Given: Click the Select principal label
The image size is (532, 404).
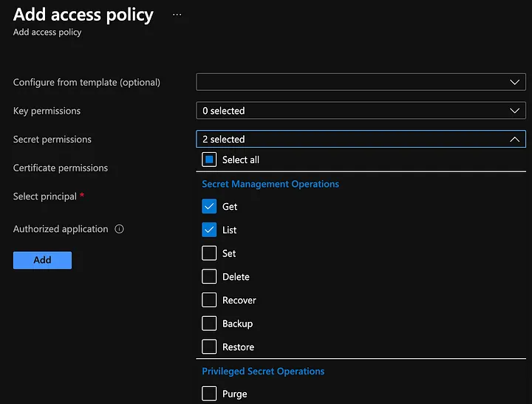Looking at the screenshot, I should tap(45, 196).
